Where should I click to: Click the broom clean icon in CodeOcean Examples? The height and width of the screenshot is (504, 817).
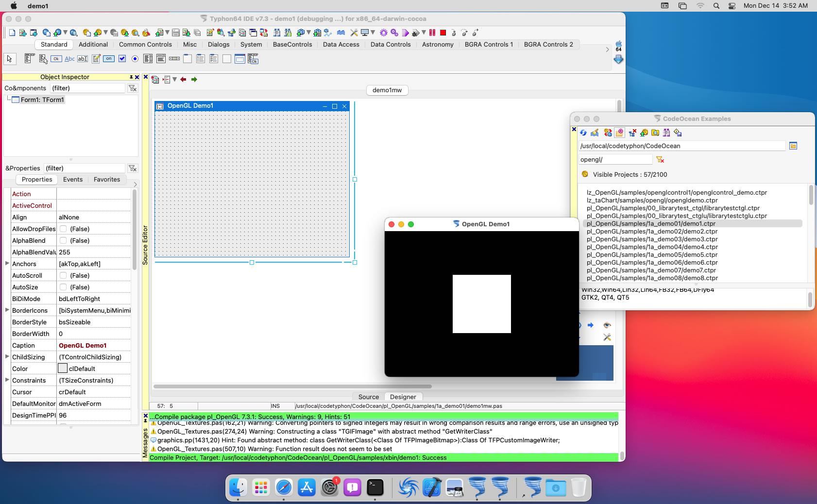pos(595,133)
